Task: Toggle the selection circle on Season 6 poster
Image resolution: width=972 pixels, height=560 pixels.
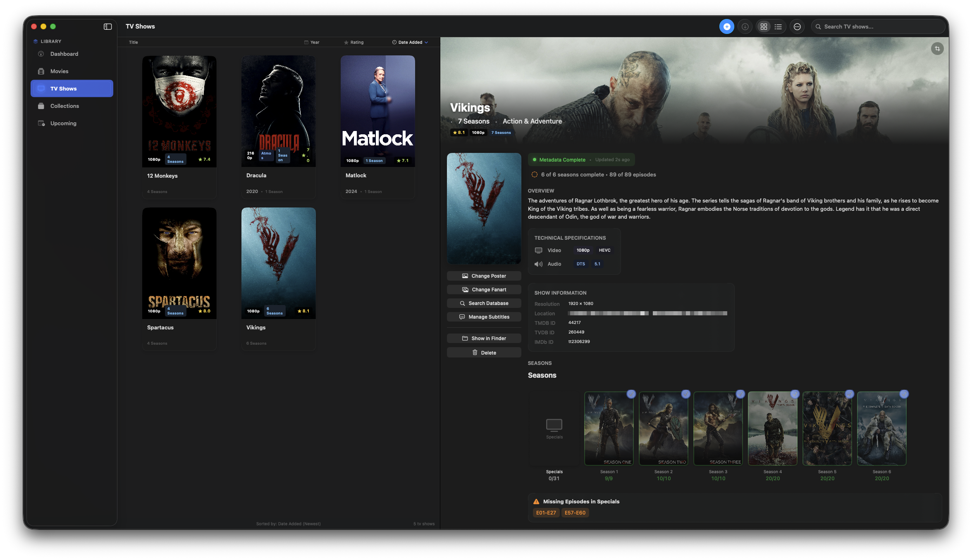Action: pyautogui.click(x=903, y=394)
